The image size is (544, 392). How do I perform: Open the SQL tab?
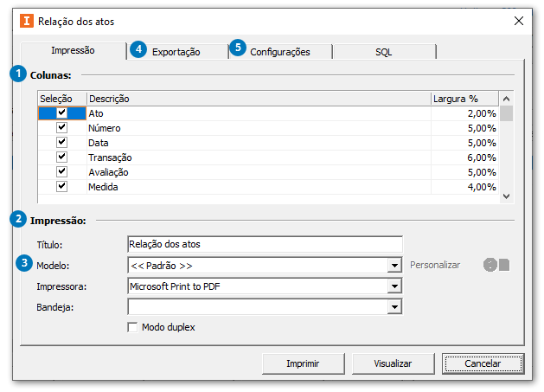click(x=383, y=52)
